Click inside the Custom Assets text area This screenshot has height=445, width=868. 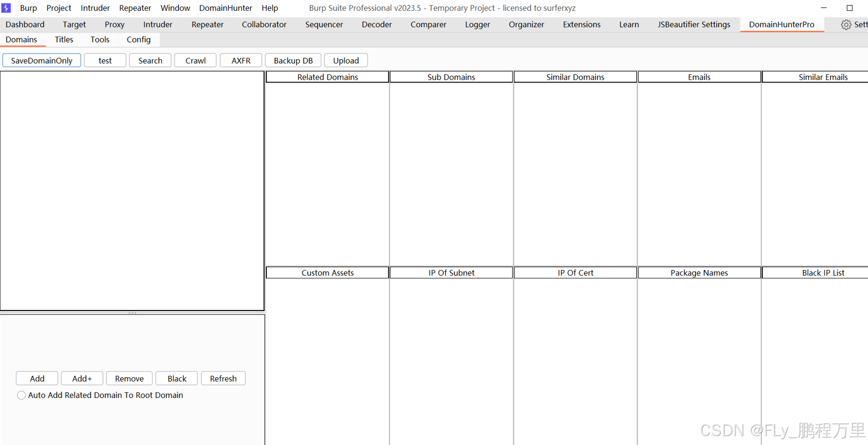[328, 361]
